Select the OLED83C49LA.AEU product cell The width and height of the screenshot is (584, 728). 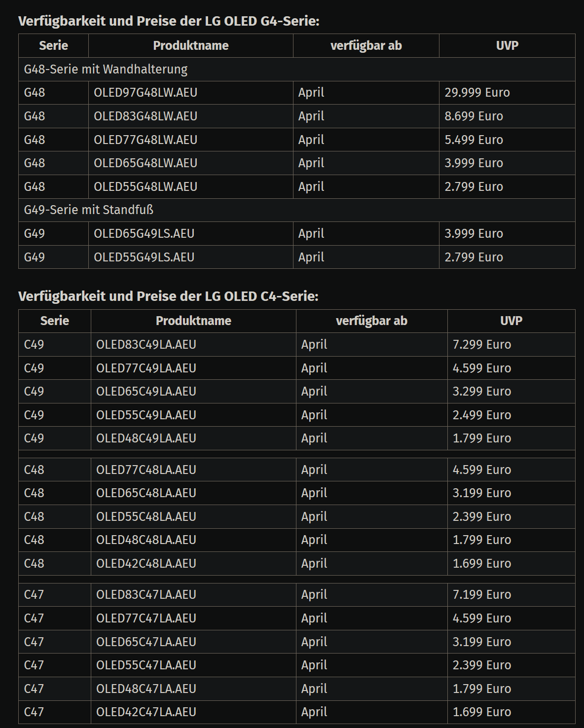click(x=193, y=345)
